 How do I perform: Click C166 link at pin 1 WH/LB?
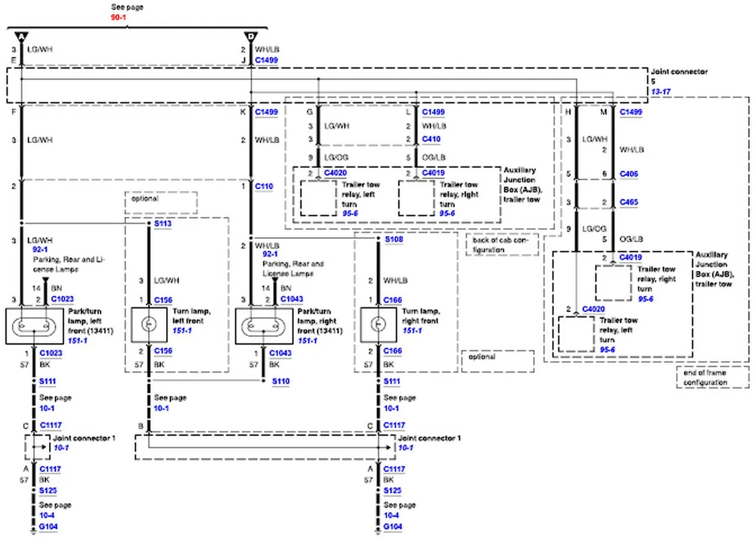coord(393,300)
